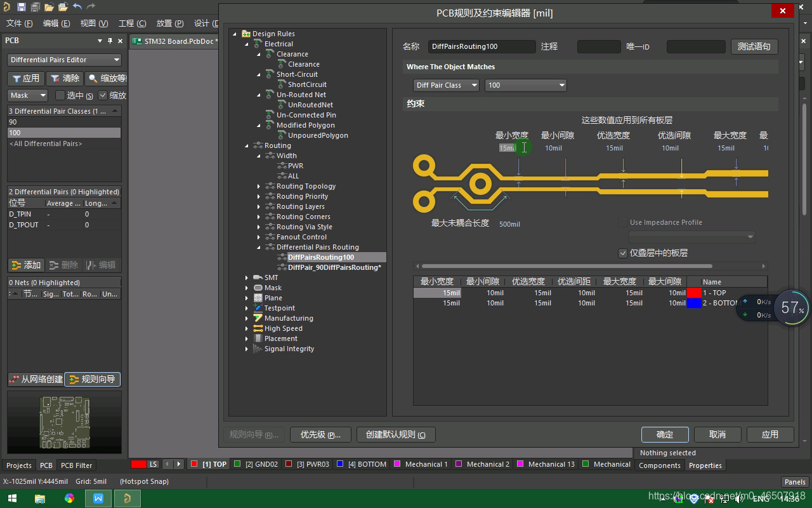Click the 测试语句 test query button
The width and height of the screenshot is (812, 508).
[x=754, y=46]
